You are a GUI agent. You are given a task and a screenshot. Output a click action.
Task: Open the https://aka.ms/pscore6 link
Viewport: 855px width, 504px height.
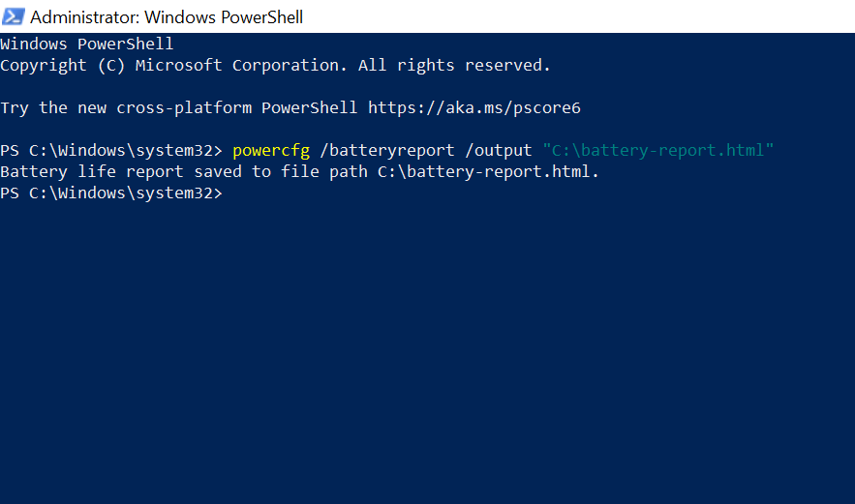pos(473,107)
